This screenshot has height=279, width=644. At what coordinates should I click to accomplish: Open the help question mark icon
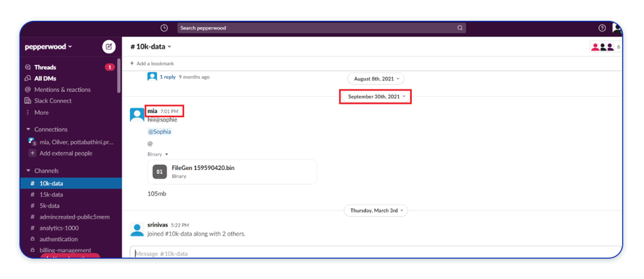point(602,28)
